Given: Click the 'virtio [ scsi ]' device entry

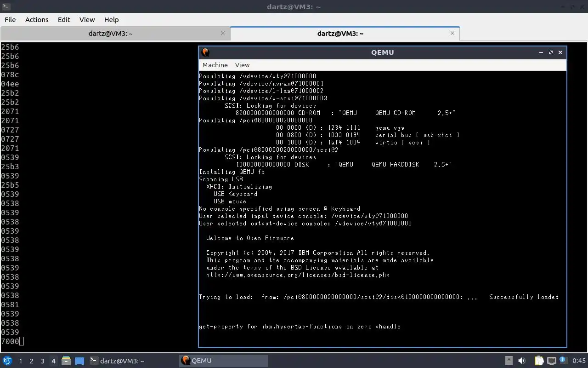Looking at the screenshot, I should (x=402, y=143).
